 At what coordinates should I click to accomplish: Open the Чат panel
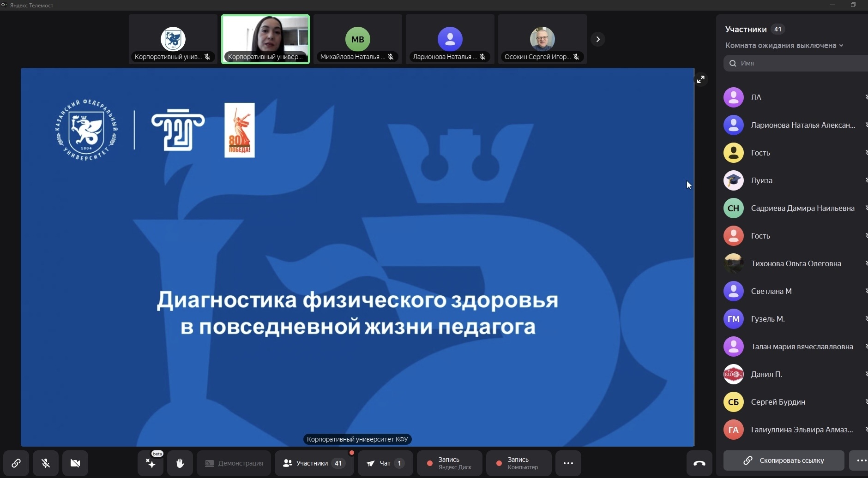pyautogui.click(x=385, y=463)
